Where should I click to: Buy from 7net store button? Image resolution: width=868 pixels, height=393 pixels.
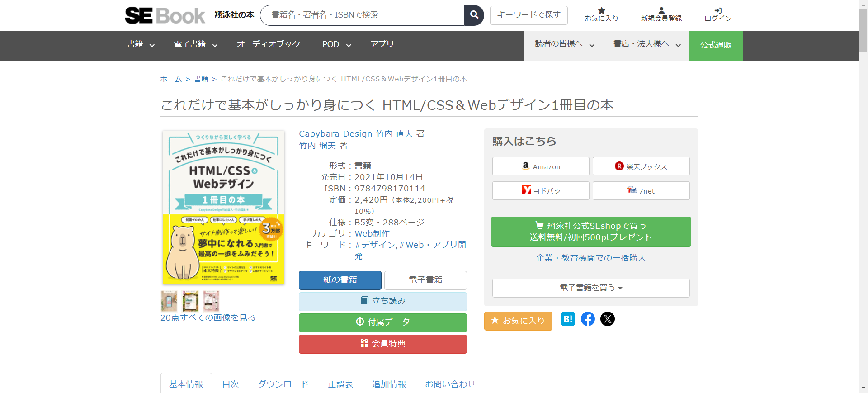pyautogui.click(x=641, y=191)
